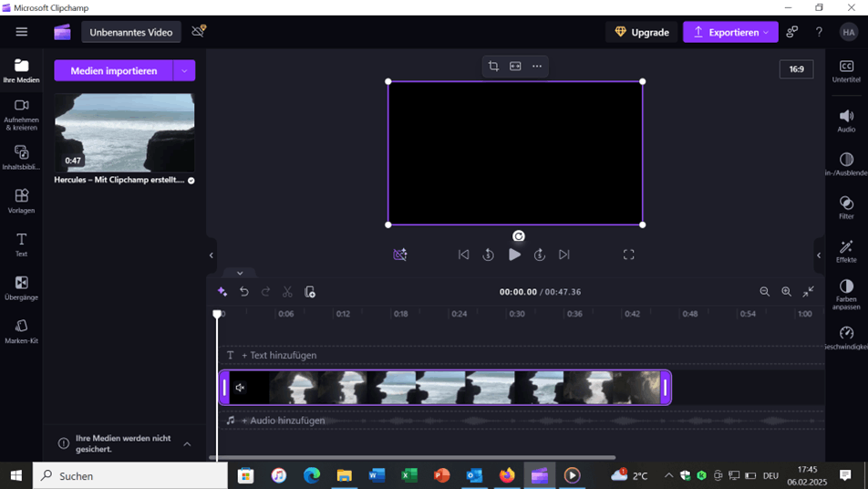Click the timeline horizontal scrollbar
This screenshot has width=868, height=489.
point(412,457)
